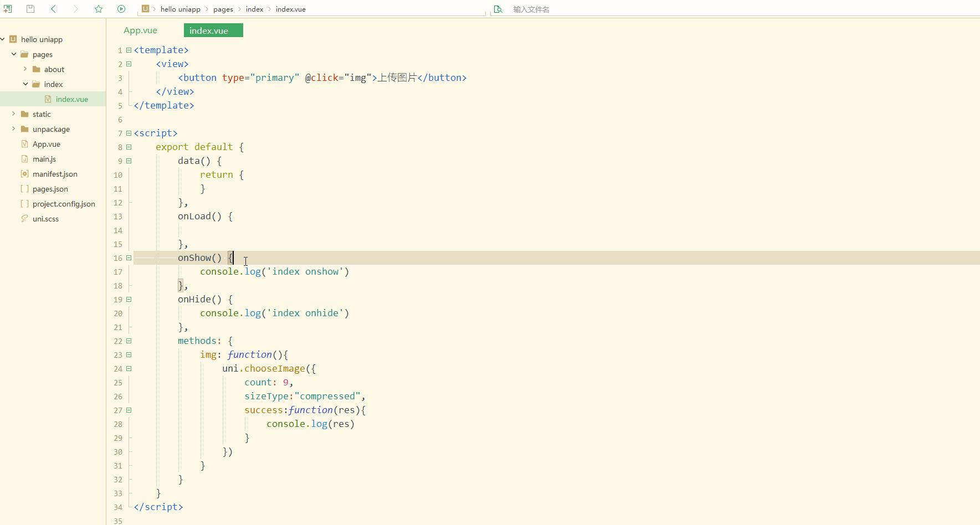The height and width of the screenshot is (525, 980).
Task: Click the hello uniapp project icon in tree
Action: [x=13, y=39]
